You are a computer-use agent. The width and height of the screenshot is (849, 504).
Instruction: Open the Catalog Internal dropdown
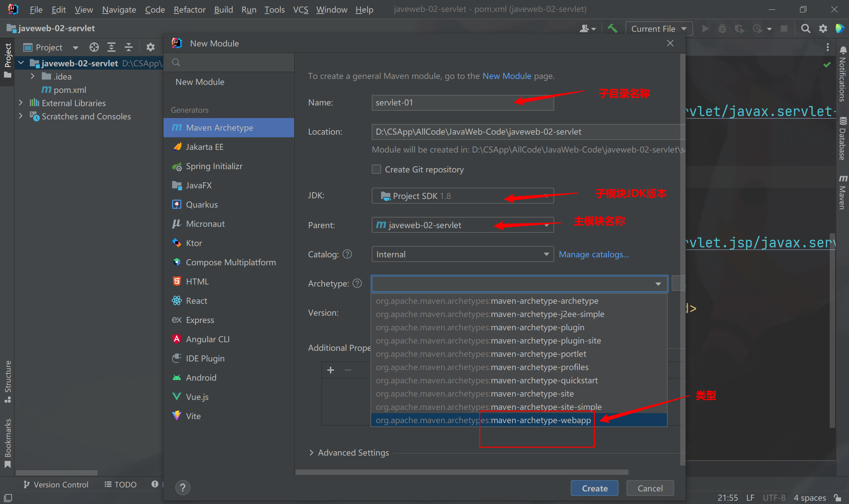[463, 254]
